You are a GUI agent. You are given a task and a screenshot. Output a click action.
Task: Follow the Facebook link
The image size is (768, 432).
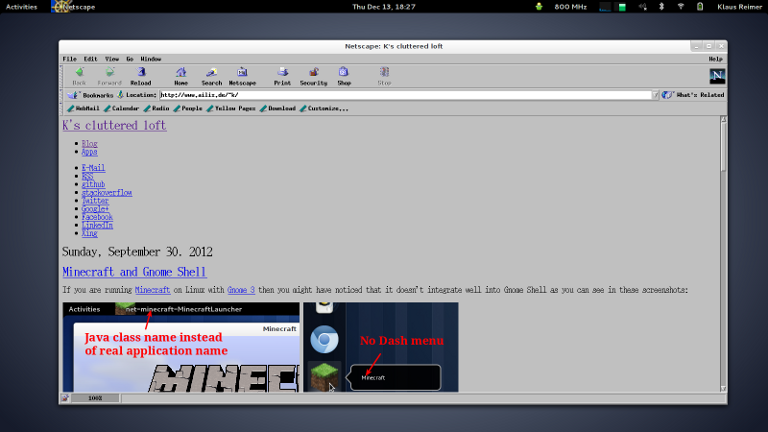[x=97, y=217]
